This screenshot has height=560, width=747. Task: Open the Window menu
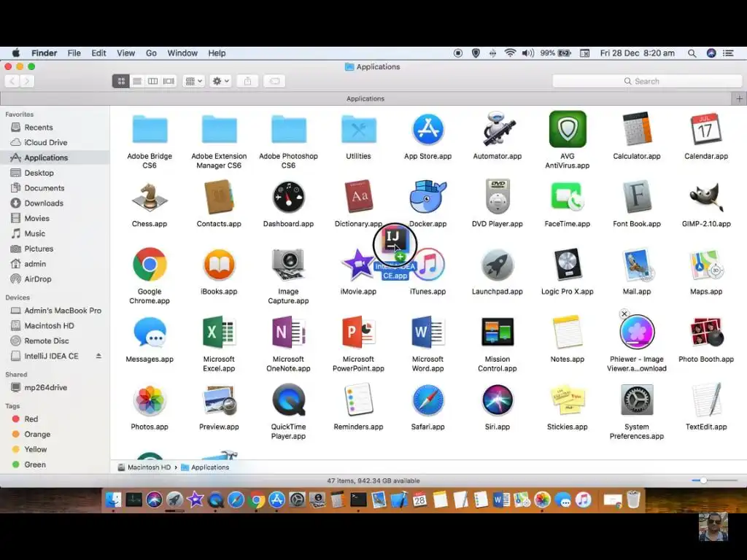[x=182, y=52]
